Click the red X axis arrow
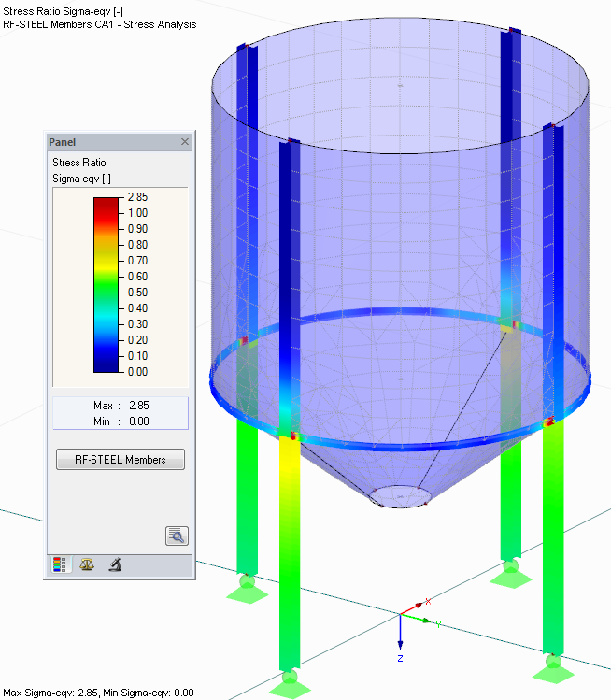611x700 pixels. click(x=411, y=608)
